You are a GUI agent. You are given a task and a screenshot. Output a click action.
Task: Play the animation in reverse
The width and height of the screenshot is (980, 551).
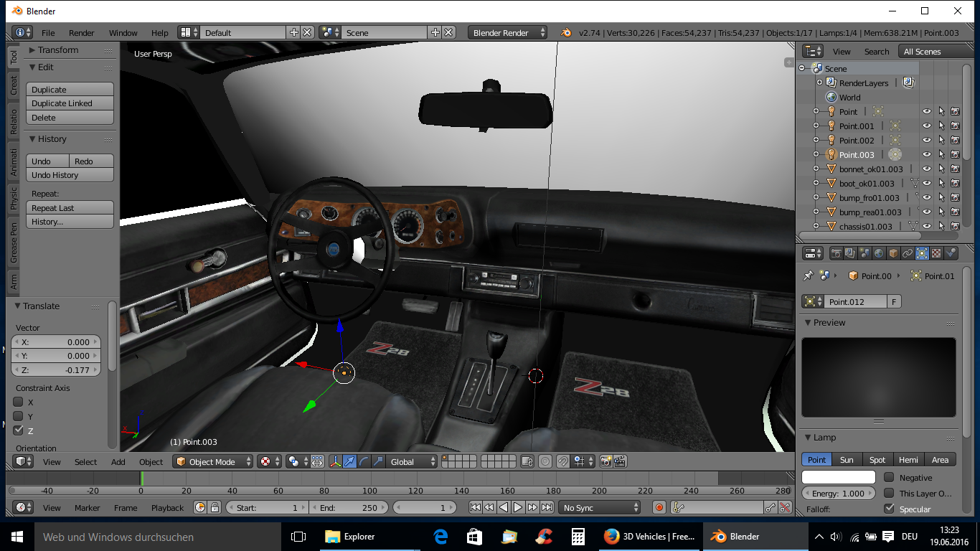click(x=504, y=507)
